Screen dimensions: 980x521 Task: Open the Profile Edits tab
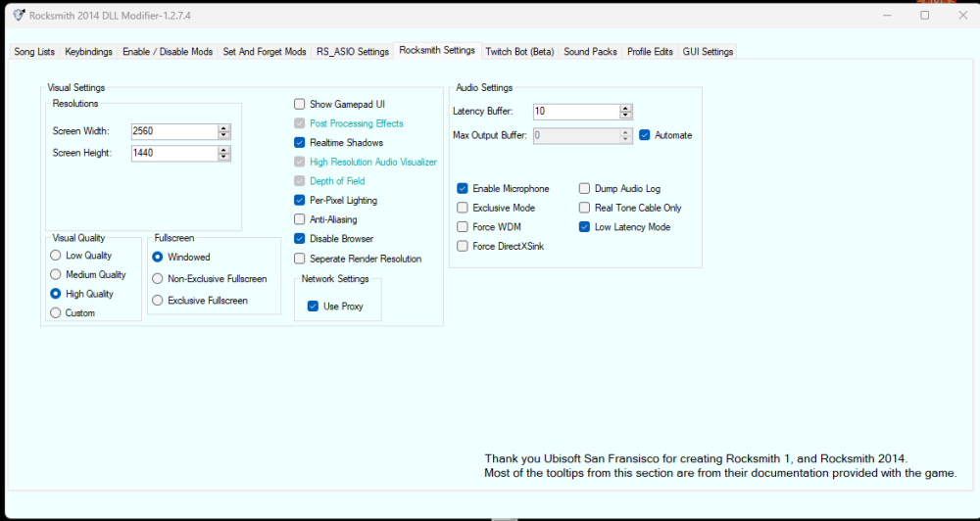click(650, 52)
